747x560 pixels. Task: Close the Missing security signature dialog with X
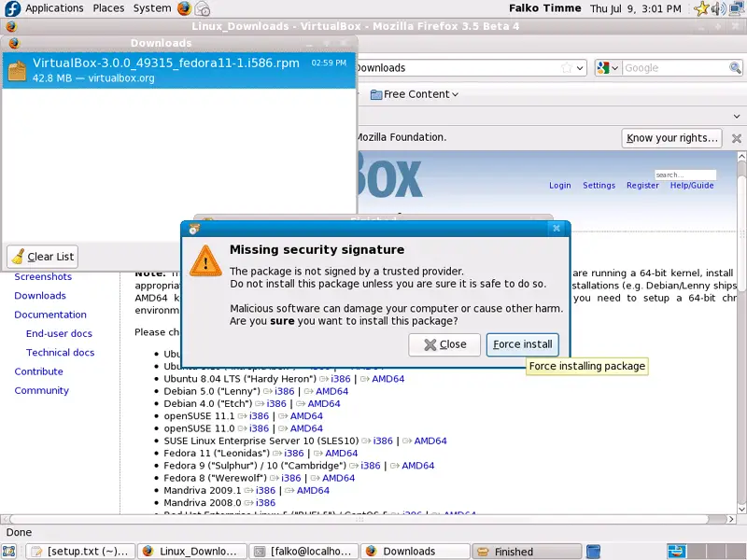pyautogui.click(x=556, y=229)
